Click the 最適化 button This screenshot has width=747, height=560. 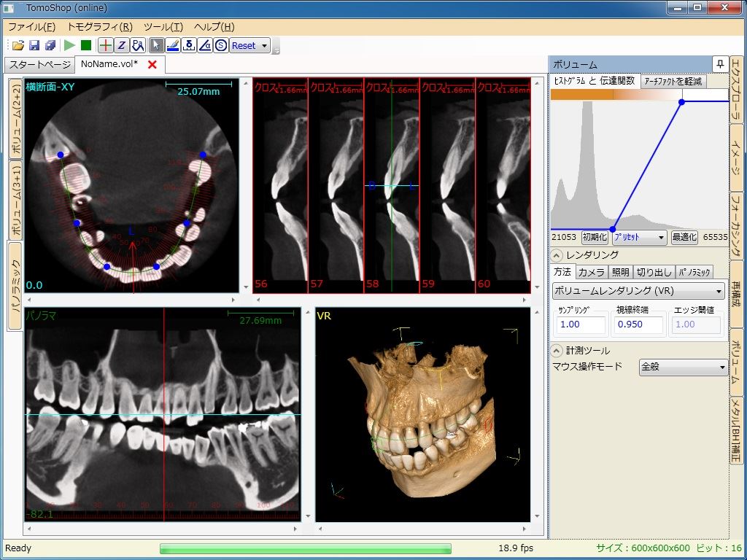pos(684,237)
